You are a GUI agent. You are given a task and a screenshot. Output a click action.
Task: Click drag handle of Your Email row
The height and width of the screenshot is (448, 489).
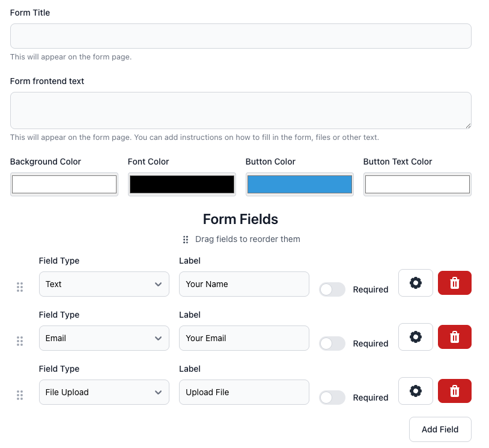coord(20,341)
